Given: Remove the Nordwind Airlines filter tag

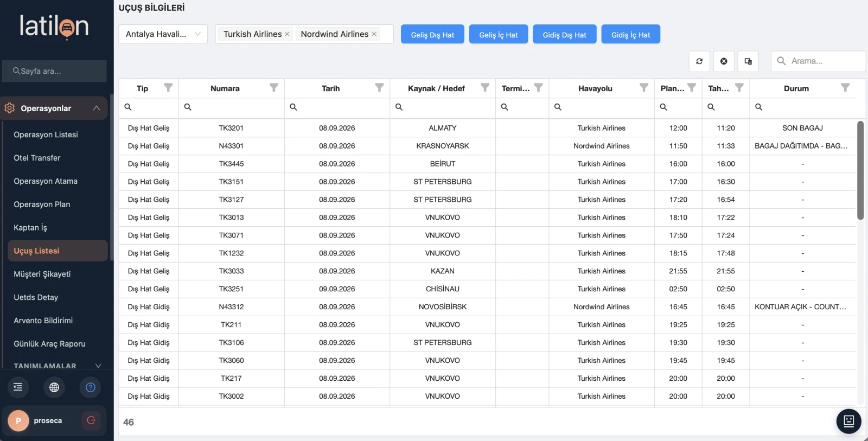Looking at the screenshot, I should [374, 34].
